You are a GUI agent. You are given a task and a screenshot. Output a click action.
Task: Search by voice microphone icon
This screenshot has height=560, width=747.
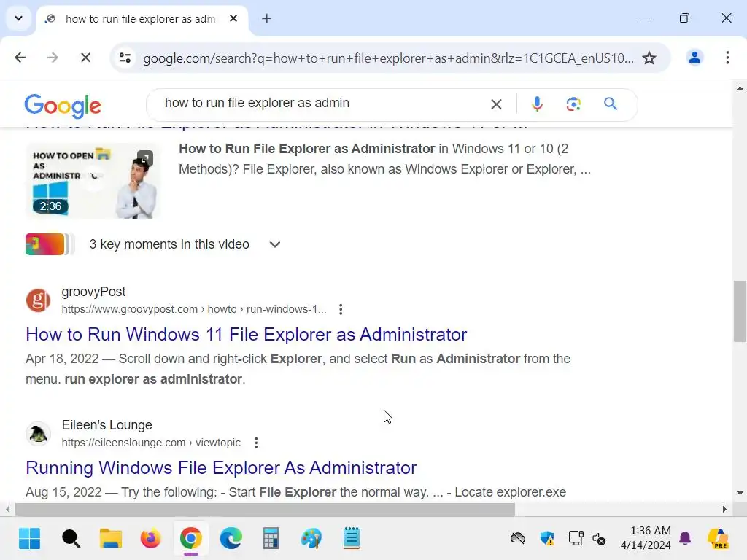(x=537, y=104)
